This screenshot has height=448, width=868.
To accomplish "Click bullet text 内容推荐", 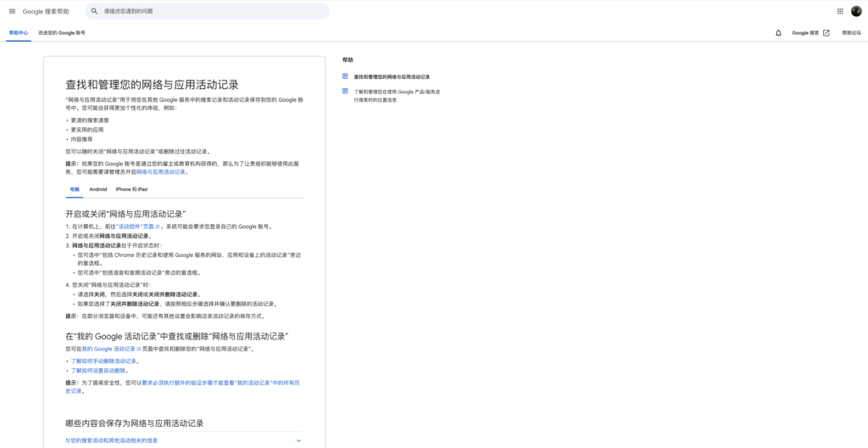I will click(82, 140).
